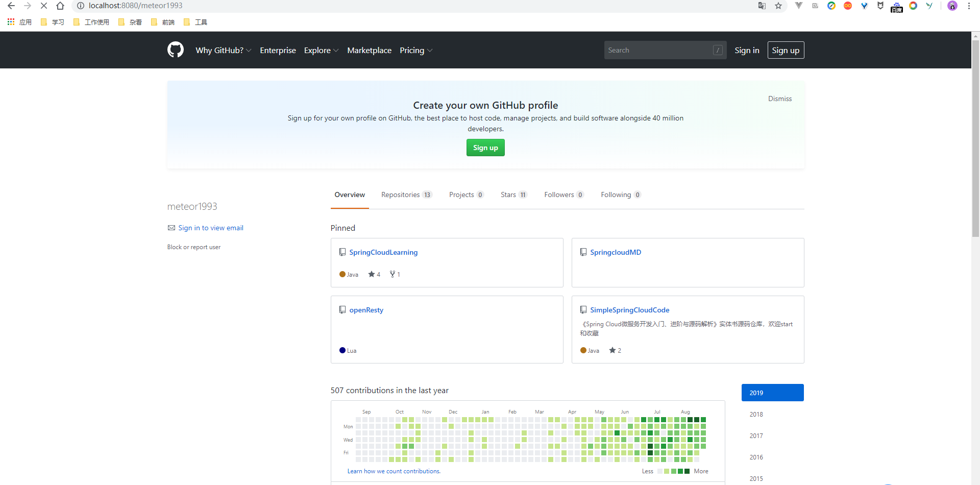Open the 工具 bookmark folder
This screenshot has height=485, width=980.
coord(195,22)
